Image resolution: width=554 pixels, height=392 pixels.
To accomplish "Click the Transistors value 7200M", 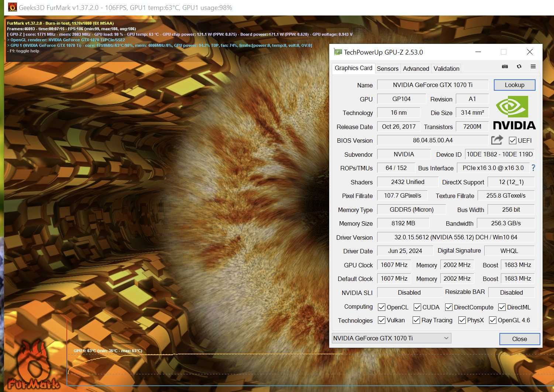I will (472, 126).
